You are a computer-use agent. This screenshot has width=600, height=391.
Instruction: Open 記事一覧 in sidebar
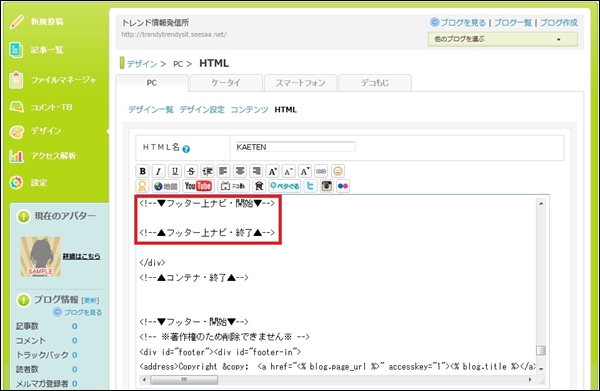click(x=47, y=50)
